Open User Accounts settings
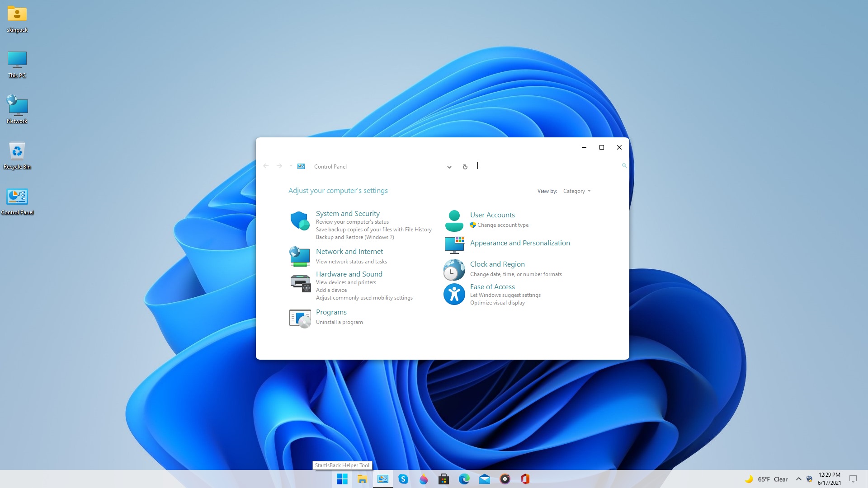 (x=492, y=215)
